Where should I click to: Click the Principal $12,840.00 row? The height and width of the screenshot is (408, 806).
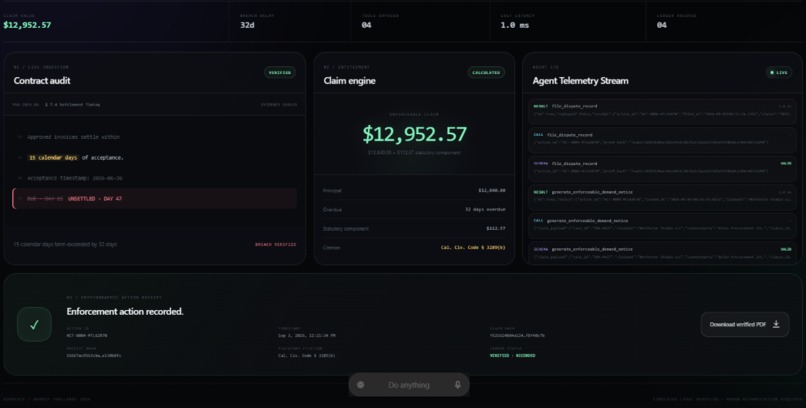point(414,191)
